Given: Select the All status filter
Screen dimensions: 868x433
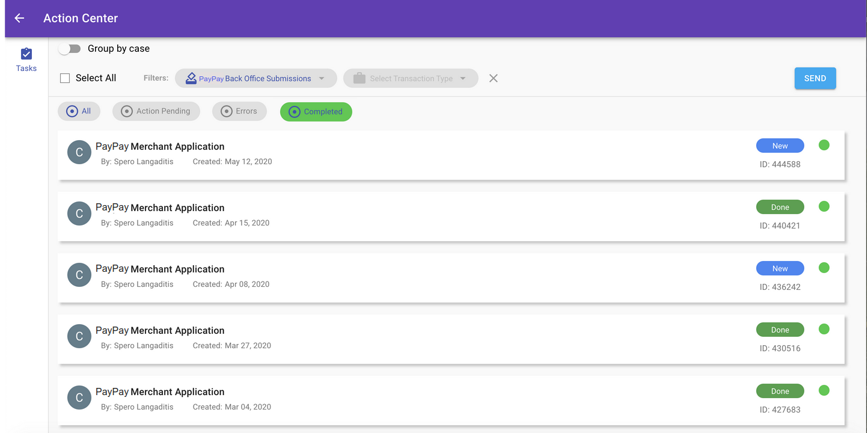Looking at the screenshot, I should coord(79,111).
